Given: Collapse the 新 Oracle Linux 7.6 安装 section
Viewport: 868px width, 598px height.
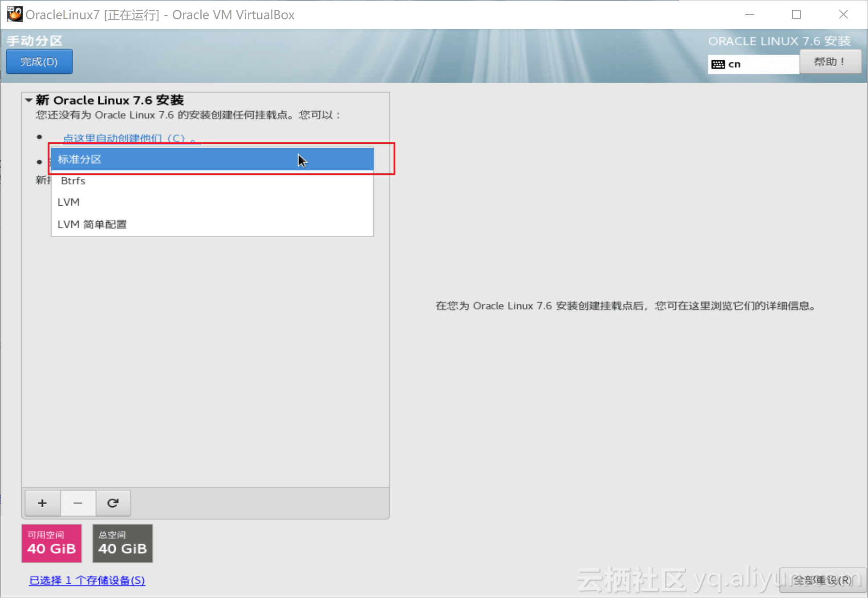Looking at the screenshot, I should click(29, 100).
